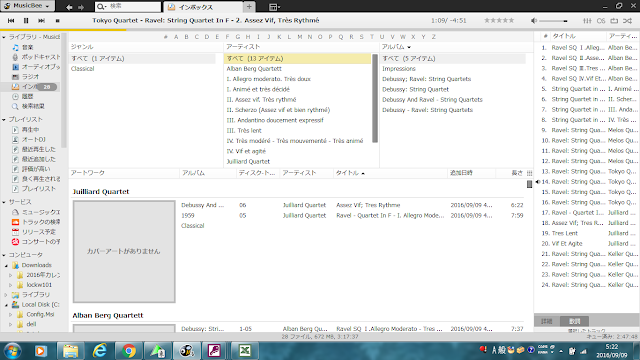
Task: Rate current track with stars
Action: (499, 20)
